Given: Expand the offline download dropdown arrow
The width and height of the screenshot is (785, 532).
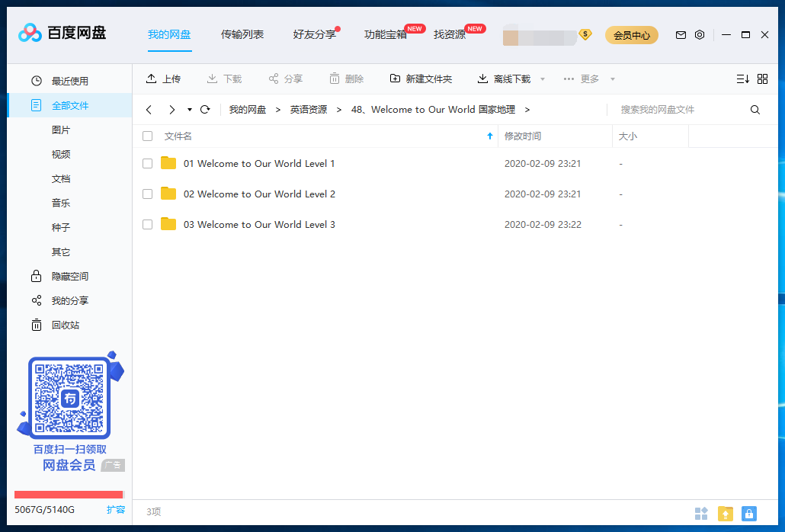Looking at the screenshot, I should (x=543, y=79).
